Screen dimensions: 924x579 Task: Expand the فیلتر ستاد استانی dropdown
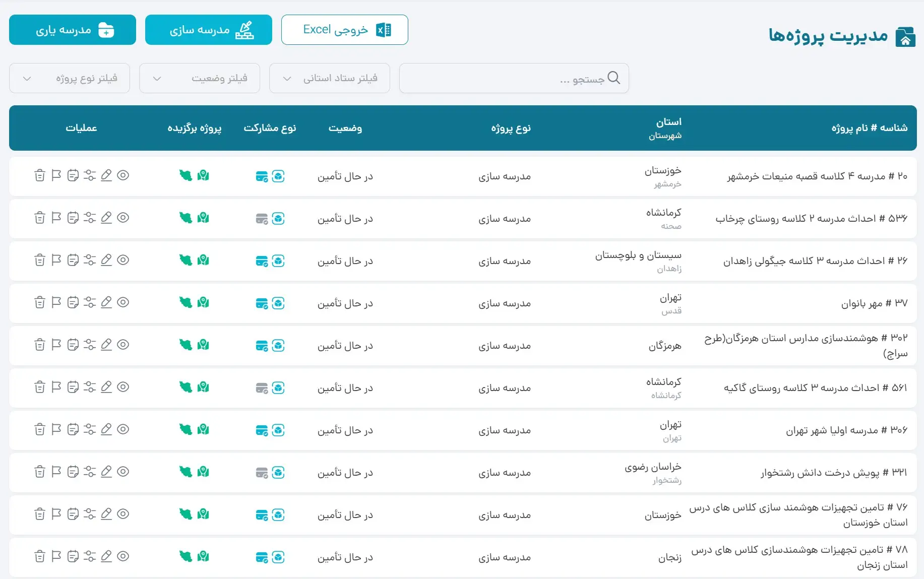[x=330, y=78]
